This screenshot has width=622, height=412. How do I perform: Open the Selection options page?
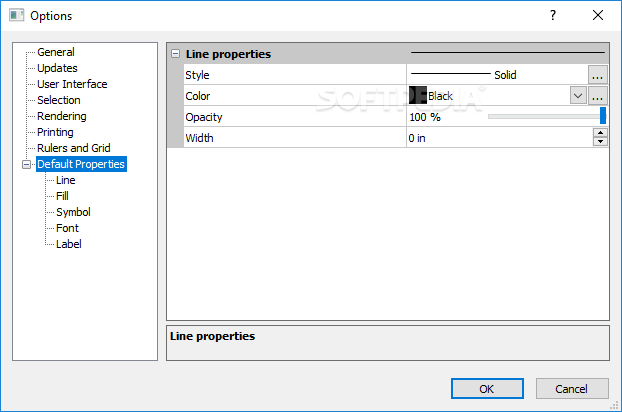click(x=59, y=100)
